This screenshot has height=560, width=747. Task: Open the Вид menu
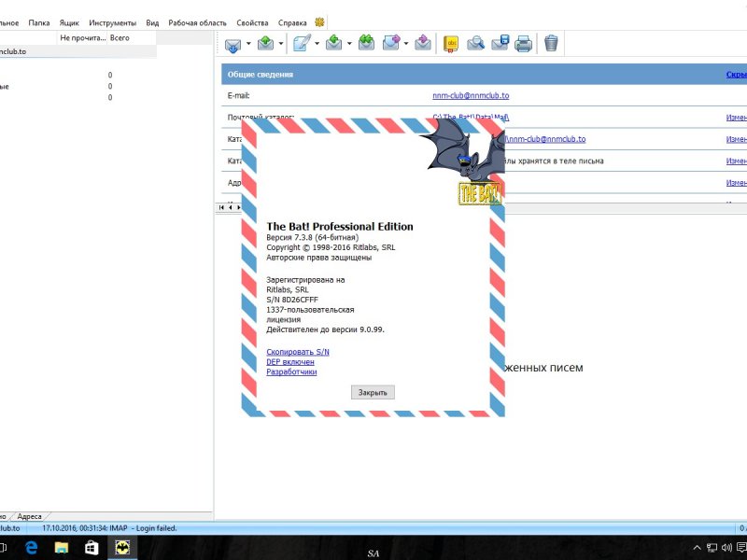click(x=152, y=22)
